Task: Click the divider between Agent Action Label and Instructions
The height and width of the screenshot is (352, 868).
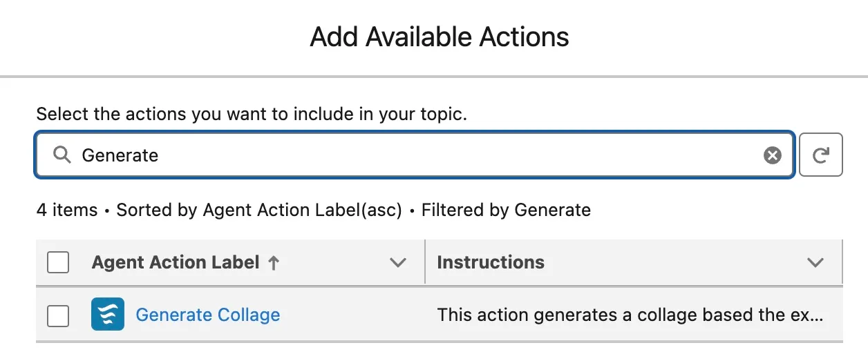Action: point(425,262)
